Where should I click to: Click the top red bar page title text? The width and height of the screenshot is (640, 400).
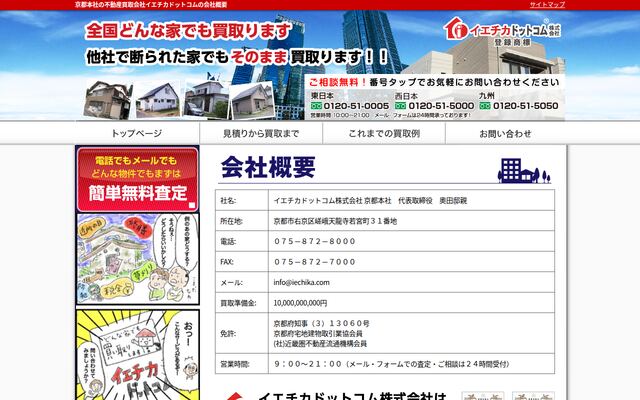click(151, 4)
